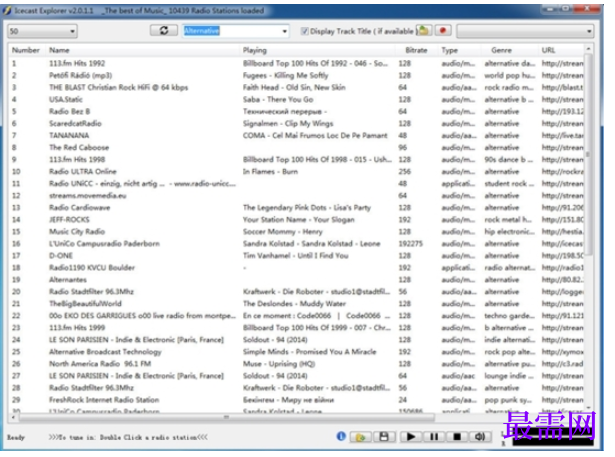Image resolution: width=615 pixels, height=457 pixels.
Task: Open the empty dropdown at top right
Action: (x=525, y=31)
